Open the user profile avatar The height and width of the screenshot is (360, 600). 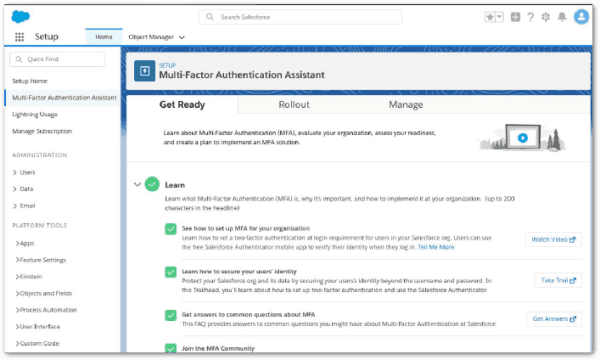581,16
